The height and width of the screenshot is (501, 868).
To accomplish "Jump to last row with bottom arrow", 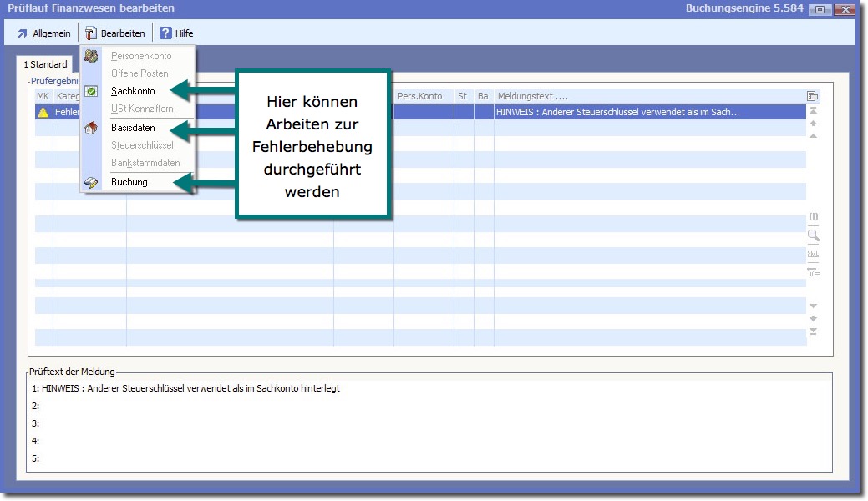I will click(813, 332).
